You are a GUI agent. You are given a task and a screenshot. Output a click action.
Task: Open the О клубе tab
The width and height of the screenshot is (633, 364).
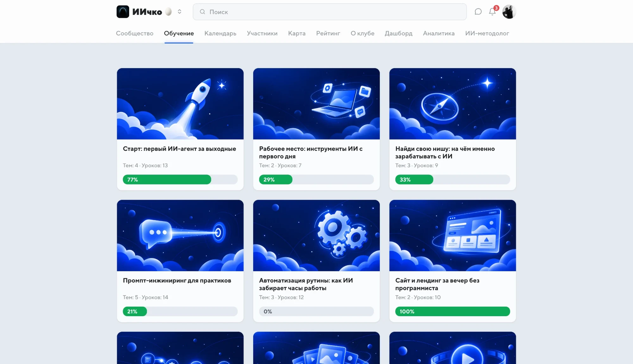pos(362,33)
